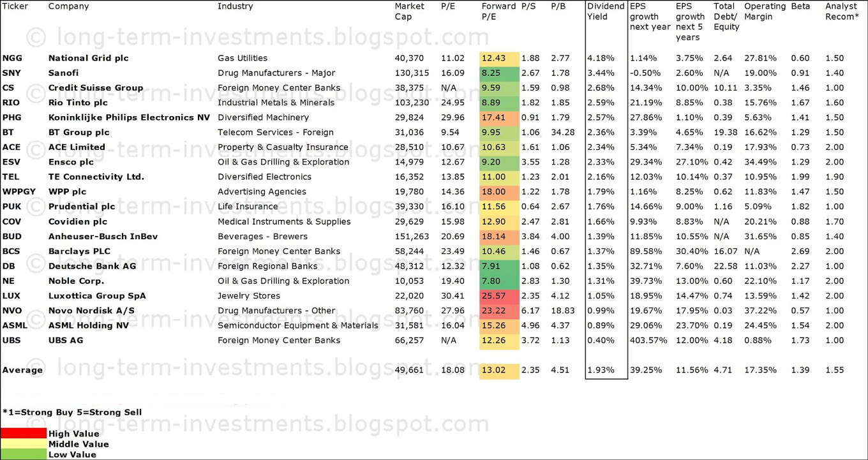Select Gas Utilities industry cell
Screen dimensions: 868x460
(x=243, y=58)
